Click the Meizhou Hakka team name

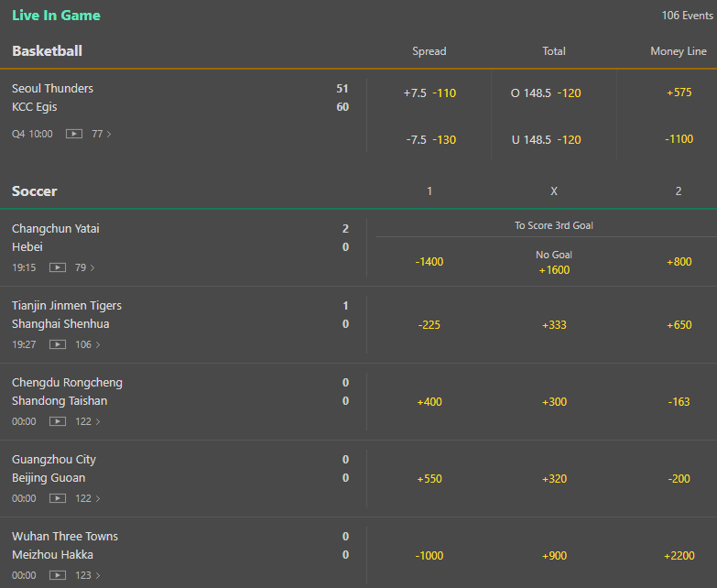point(52,555)
